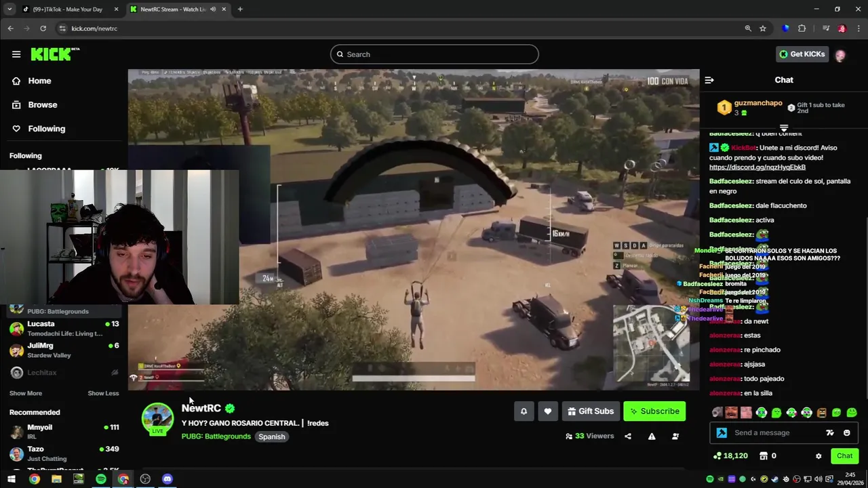The image size is (868, 488).
Task: Open the Gift Subs dialog
Action: click(x=590, y=411)
